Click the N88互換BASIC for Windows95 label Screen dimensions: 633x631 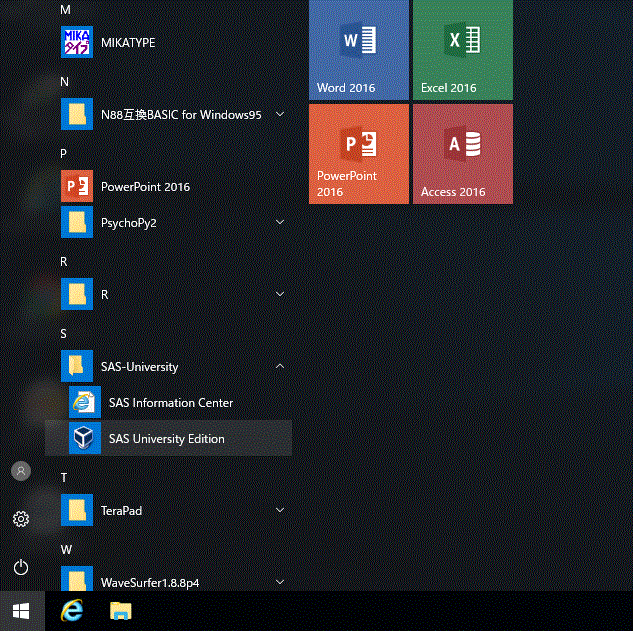[x=181, y=115]
